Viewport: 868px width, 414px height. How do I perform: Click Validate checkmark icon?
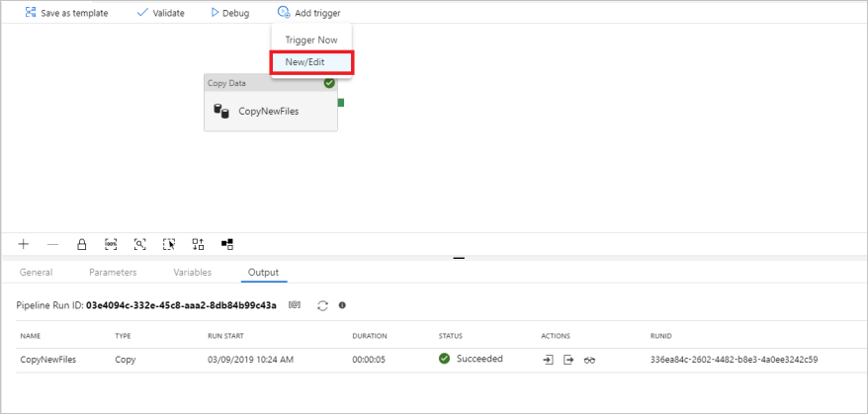click(142, 12)
